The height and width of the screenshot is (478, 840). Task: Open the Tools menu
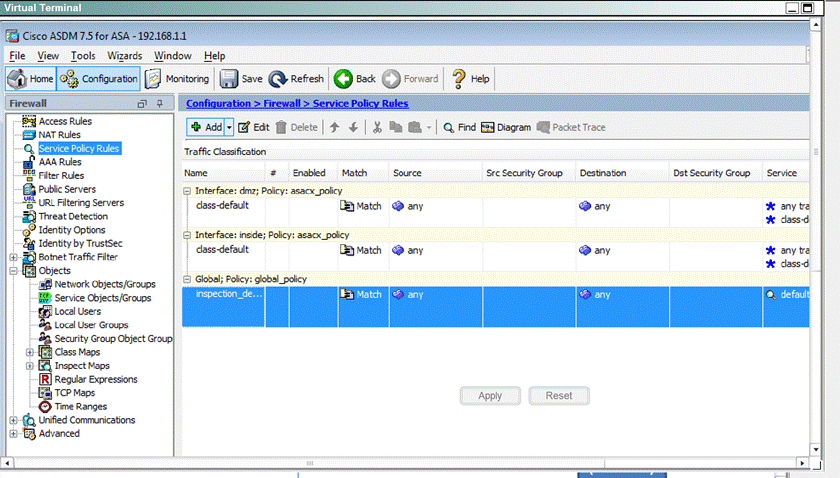coord(83,56)
